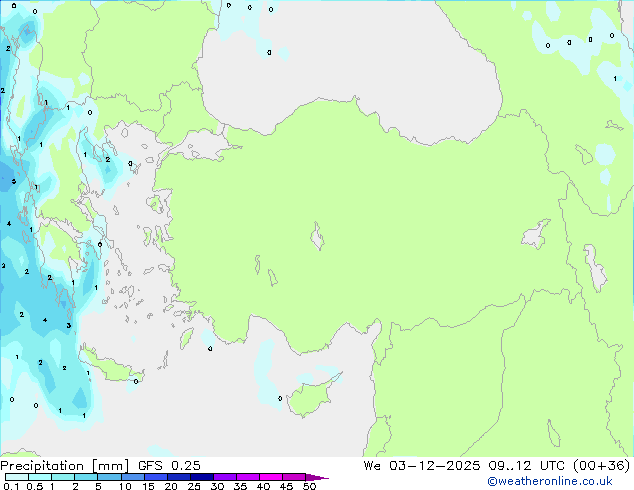
Task: Click the 15–20 mm legend color swatch
Action: click(x=155, y=477)
